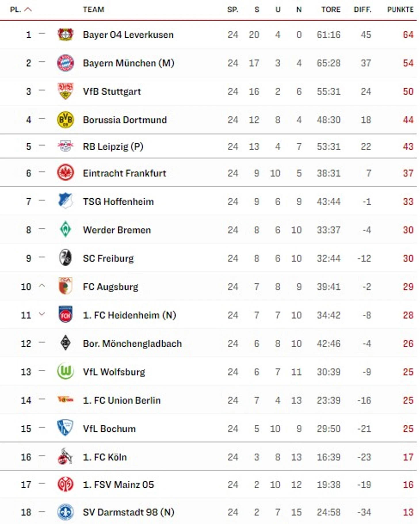Click the Eintracht Frankfurt eagle logo
This screenshot has width=420, height=524.
point(65,173)
